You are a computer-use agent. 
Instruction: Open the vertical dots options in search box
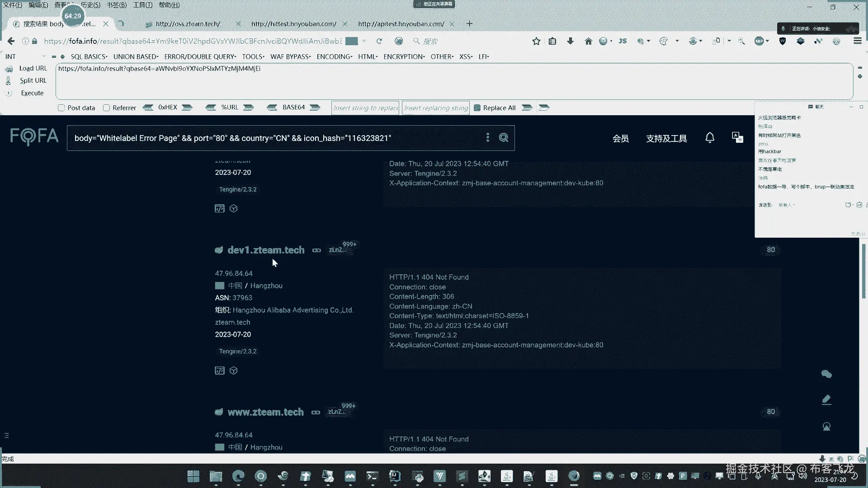[x=487, y=137]
